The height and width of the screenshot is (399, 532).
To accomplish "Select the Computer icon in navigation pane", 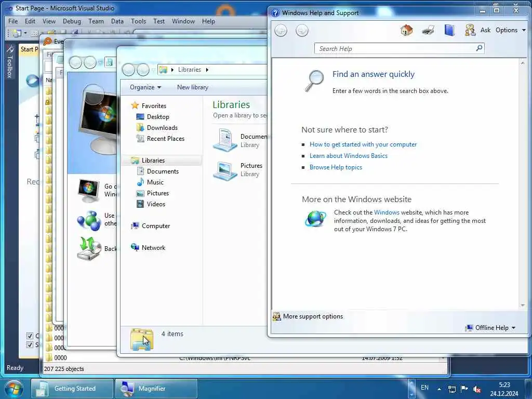I will coord(135,225).
